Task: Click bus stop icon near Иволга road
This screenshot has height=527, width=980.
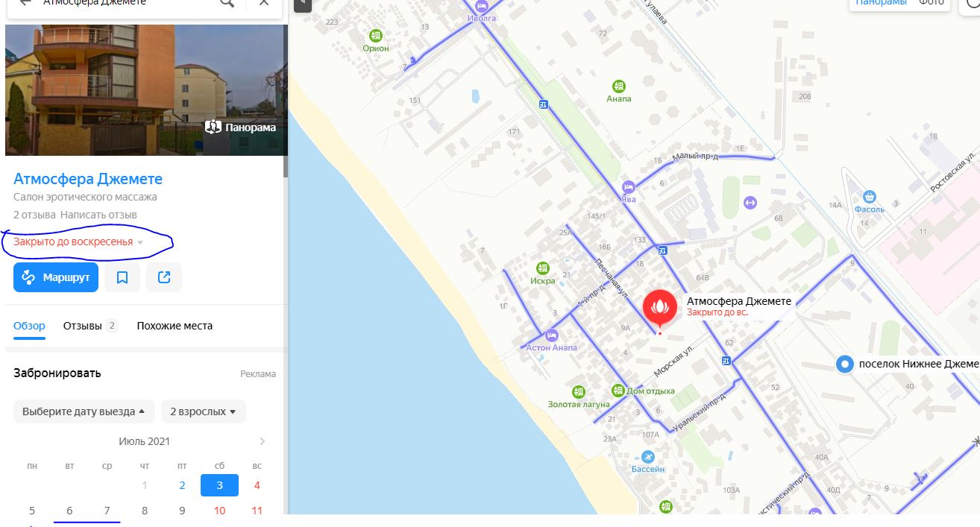Action: 544,104
